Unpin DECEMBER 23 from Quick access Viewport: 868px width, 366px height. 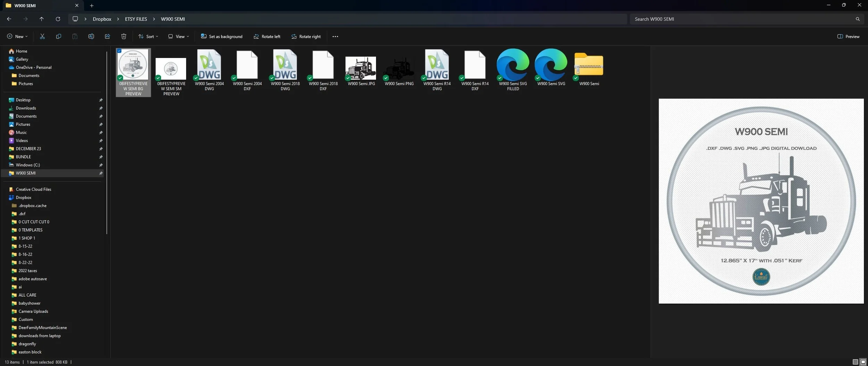click(x=101, y=149)
